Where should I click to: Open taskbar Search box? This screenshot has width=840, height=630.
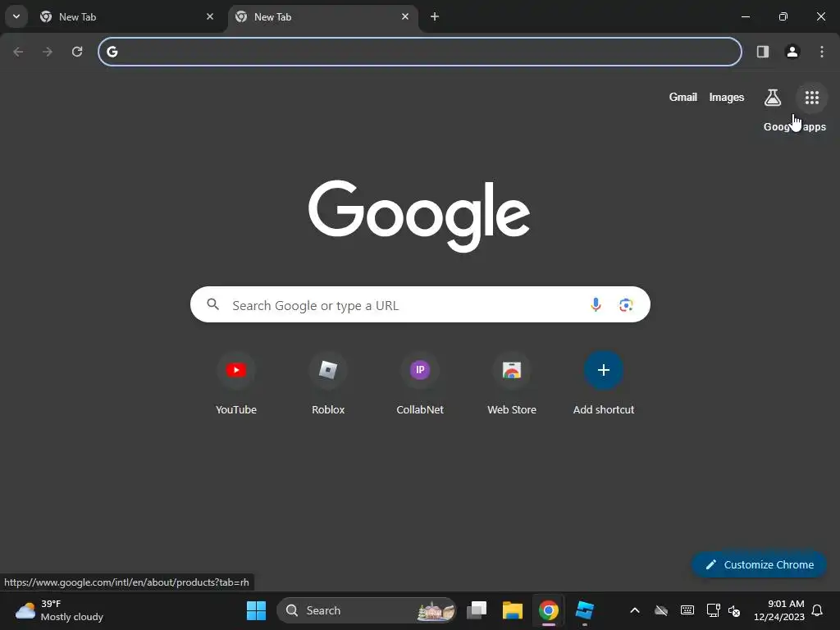[367, 610]
